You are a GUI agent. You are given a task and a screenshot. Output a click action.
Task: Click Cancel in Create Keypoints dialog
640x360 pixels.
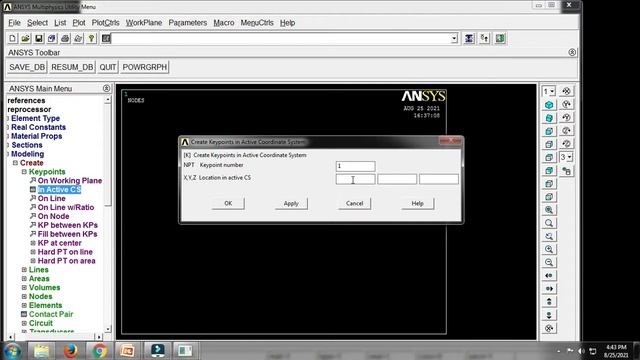pyautogui.click(x=354, y=203)
